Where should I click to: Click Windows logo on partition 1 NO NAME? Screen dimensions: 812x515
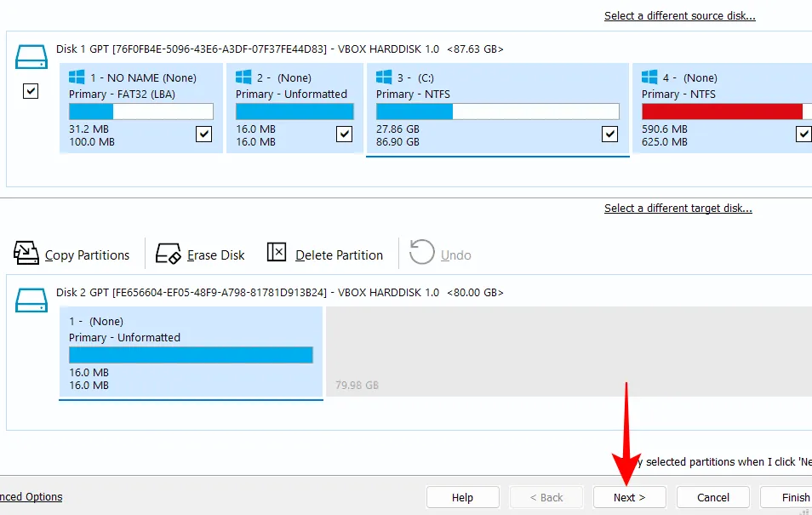pos(77,77)
